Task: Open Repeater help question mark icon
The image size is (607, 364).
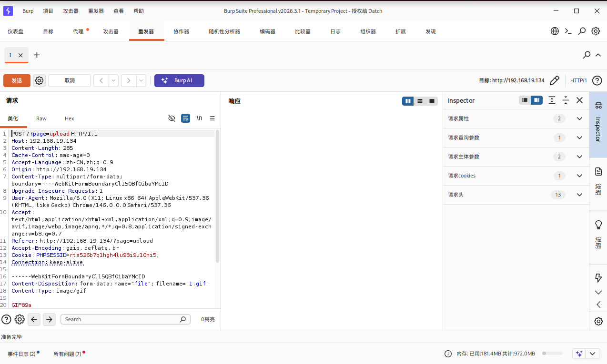Action: [597, 80]
